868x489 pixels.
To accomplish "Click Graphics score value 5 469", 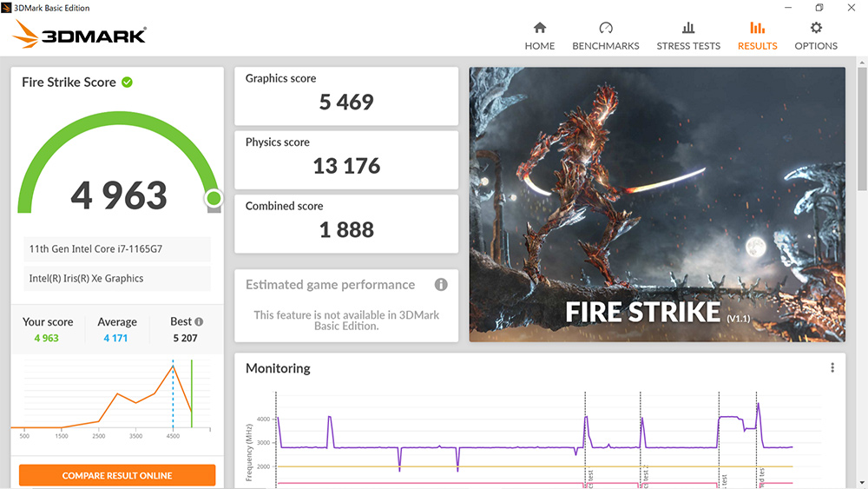I will pyautogui.click(x=346, y=102).
